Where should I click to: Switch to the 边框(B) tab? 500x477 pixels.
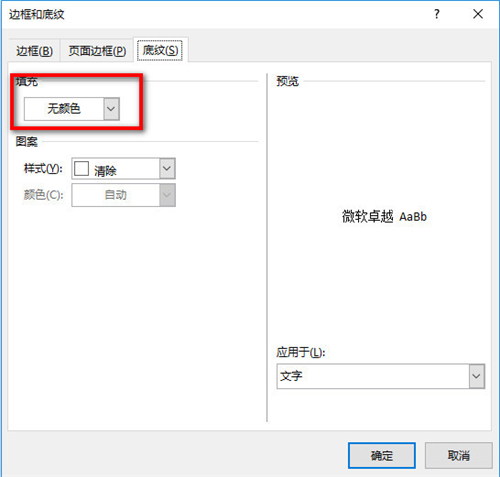point(34,51)
